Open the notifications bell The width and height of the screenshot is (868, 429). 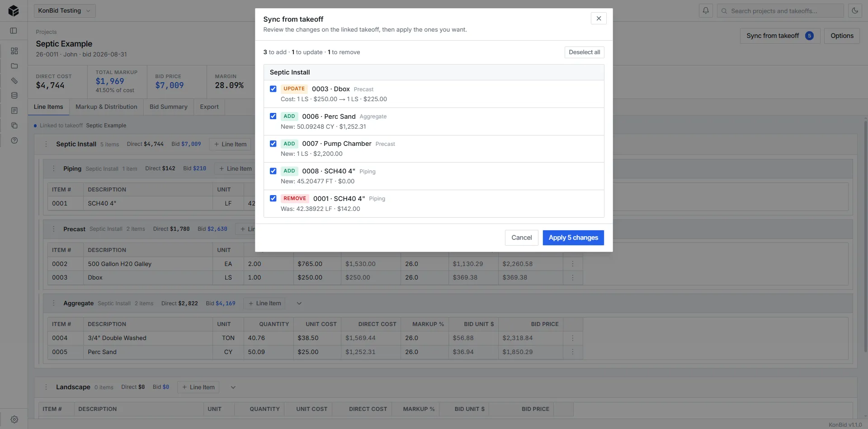(x=706, y=11)
